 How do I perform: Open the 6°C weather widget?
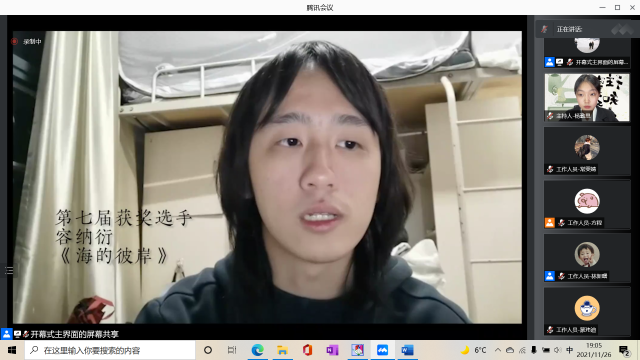tap(473, 350)
